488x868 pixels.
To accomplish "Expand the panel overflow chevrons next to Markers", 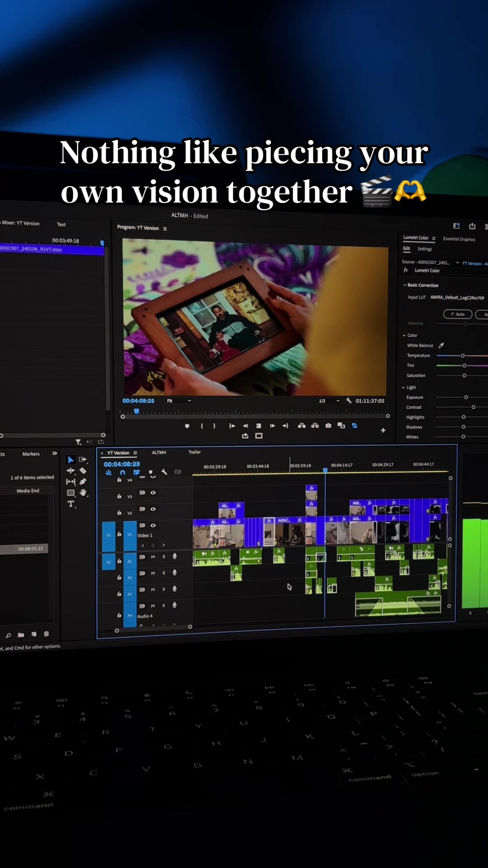I will pos(55,453).
